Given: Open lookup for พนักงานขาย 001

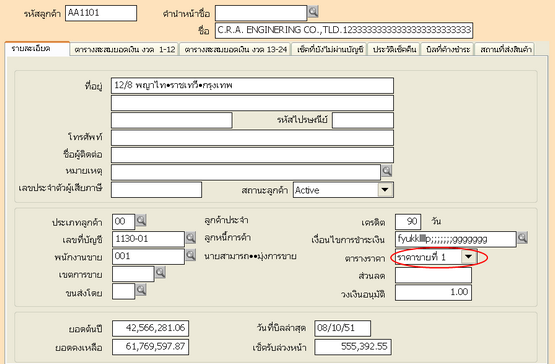Looking at the screenshot, I should click(x=190, y=255).
